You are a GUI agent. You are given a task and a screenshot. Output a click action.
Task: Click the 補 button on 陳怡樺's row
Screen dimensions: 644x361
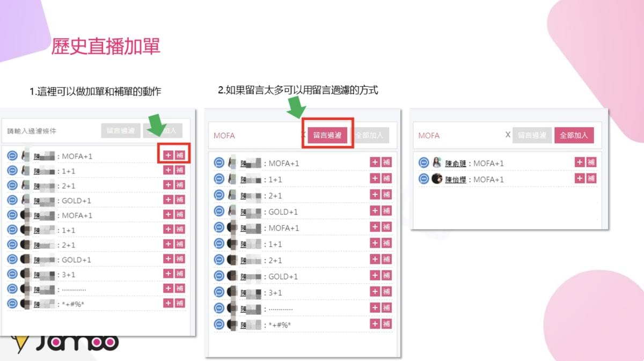[x=591, y=178]
